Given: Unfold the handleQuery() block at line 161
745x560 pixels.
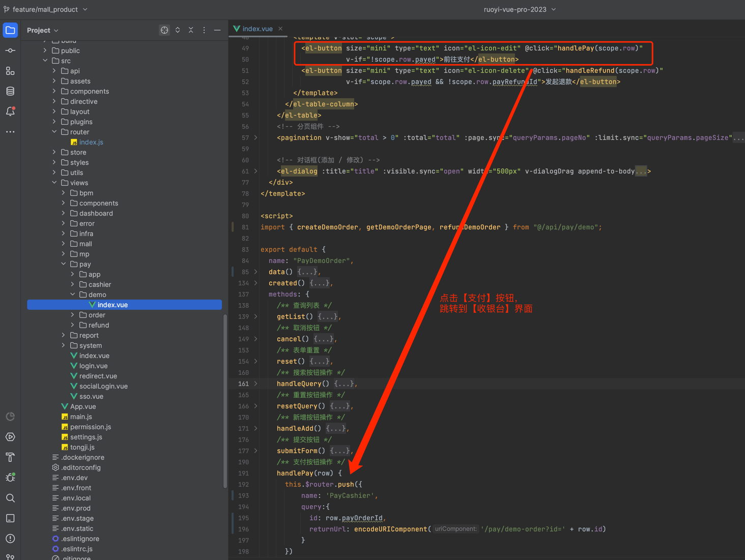Looking at the screenshot, I should coord(256,384).
